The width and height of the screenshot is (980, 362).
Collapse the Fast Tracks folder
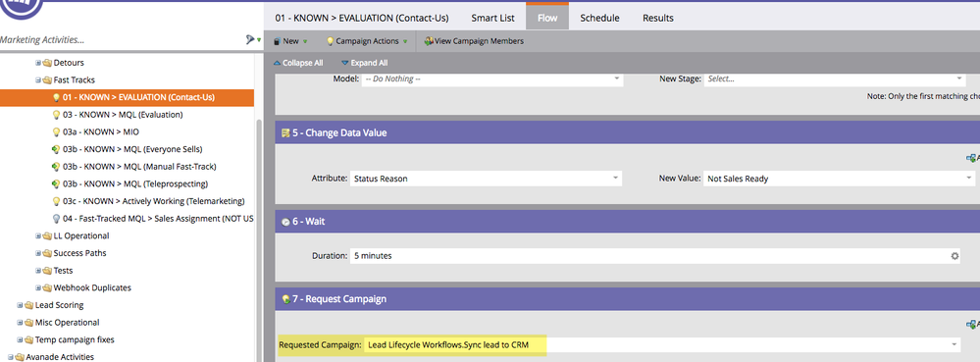point(38,80)
